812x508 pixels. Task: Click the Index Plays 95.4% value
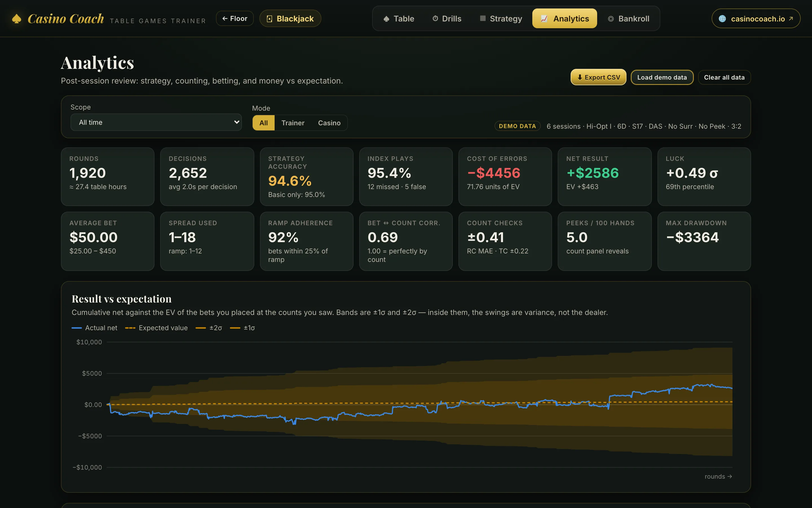[389, 173]
